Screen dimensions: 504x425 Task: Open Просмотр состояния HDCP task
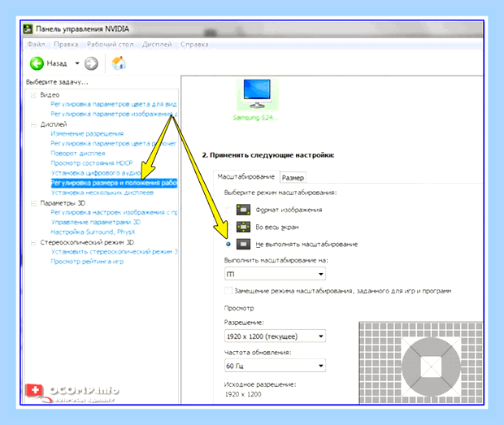tap(91, 163)
